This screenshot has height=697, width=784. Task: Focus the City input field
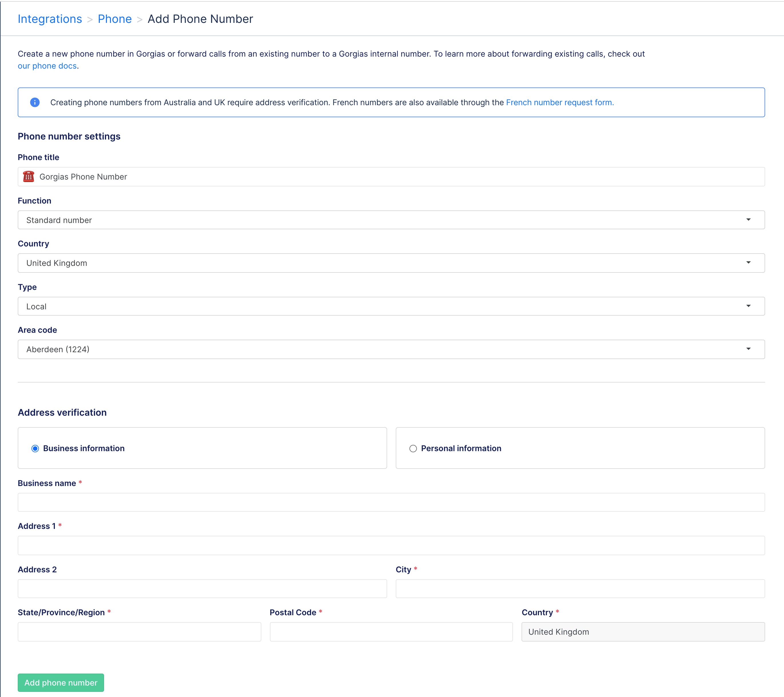(x=580, y=588)
